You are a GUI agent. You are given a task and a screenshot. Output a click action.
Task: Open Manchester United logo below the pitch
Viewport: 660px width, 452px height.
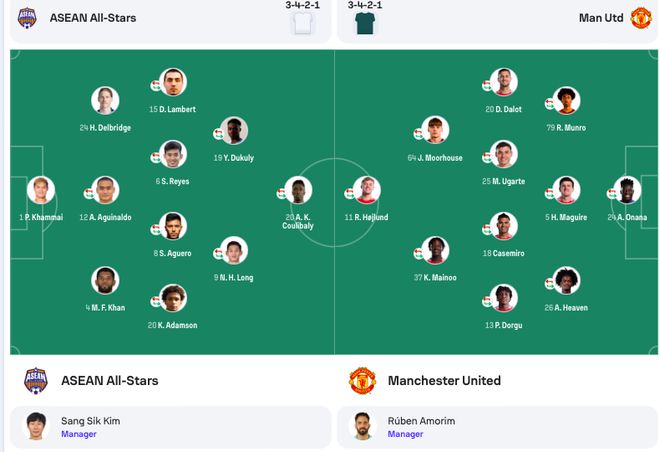[361, 380]
